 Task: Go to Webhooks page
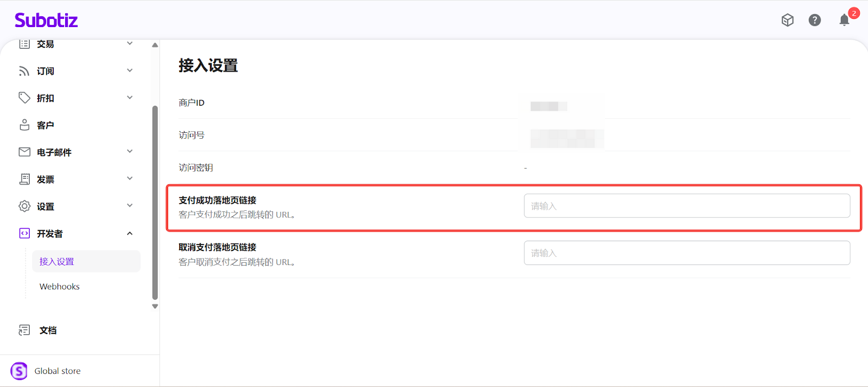pos(60,286)
